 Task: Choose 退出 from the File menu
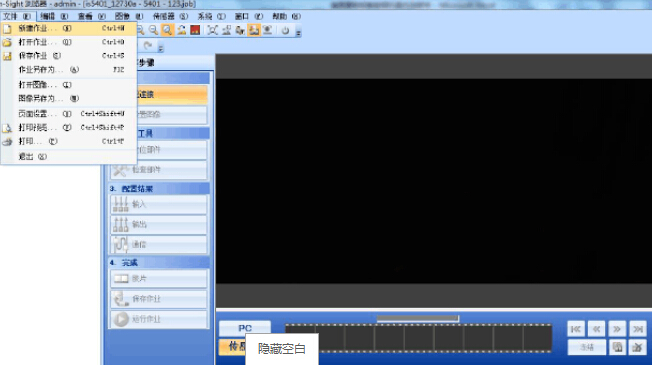[69, 157]
